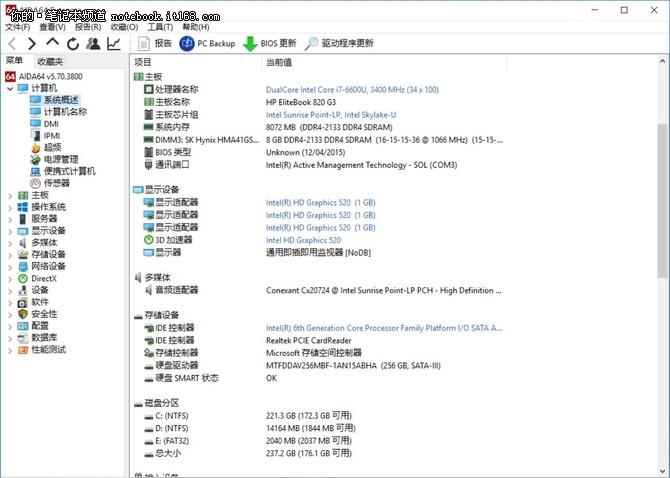Screen dimensions: 670x478
Task: Expand the 存储设备 tree node
Action: pyautogui.click(x=10, y=255)
